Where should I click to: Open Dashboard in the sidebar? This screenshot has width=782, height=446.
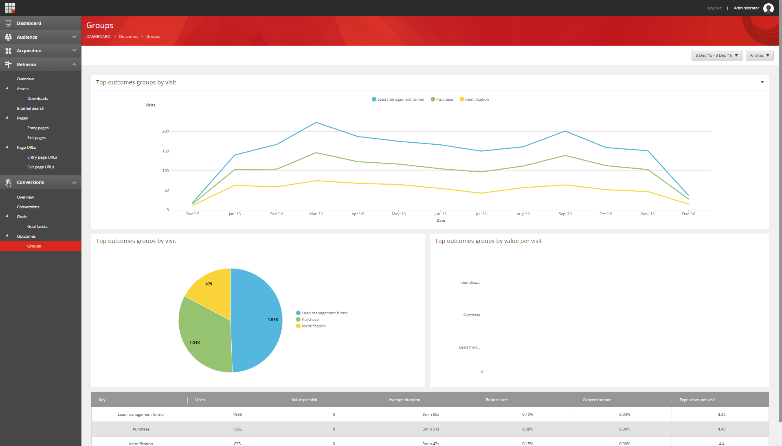(x=29, y=23)
